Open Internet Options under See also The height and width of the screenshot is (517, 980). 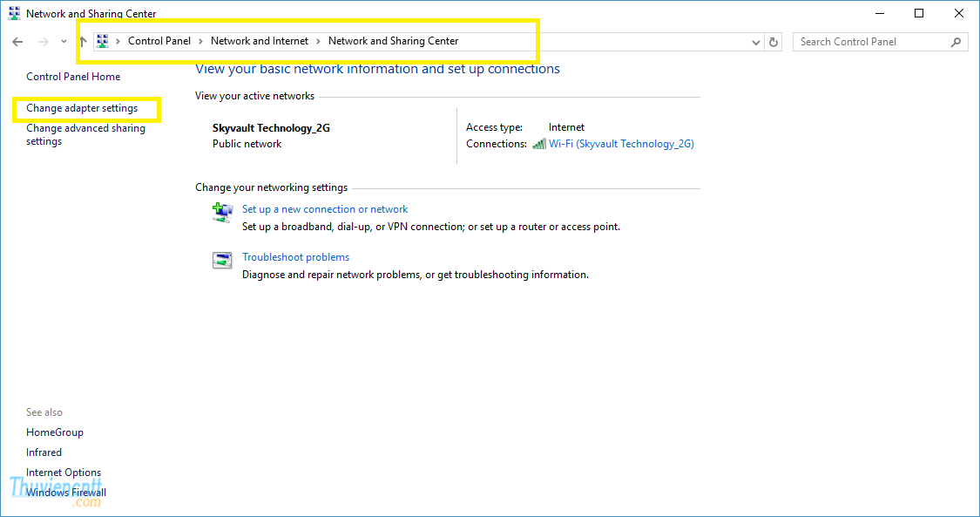[x=63, y=472]
